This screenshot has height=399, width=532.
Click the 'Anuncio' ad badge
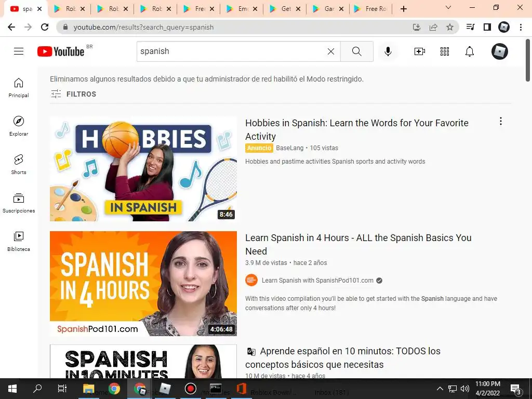[259, 148]
